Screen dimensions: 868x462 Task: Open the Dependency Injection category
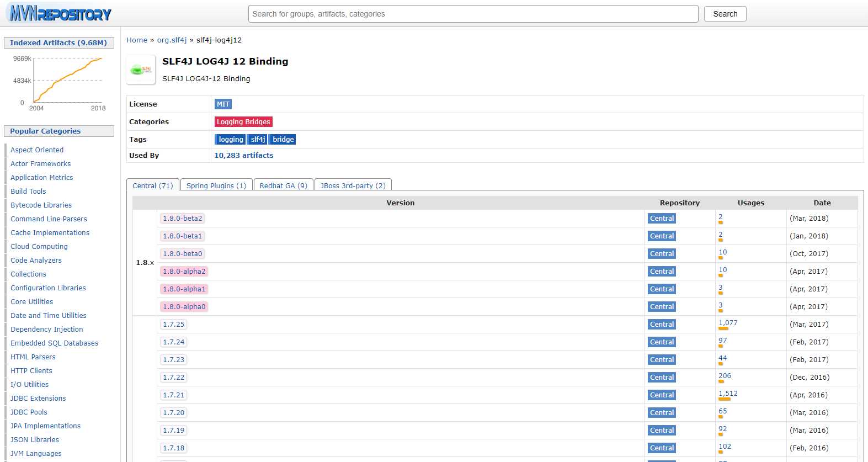pos(47,330)
